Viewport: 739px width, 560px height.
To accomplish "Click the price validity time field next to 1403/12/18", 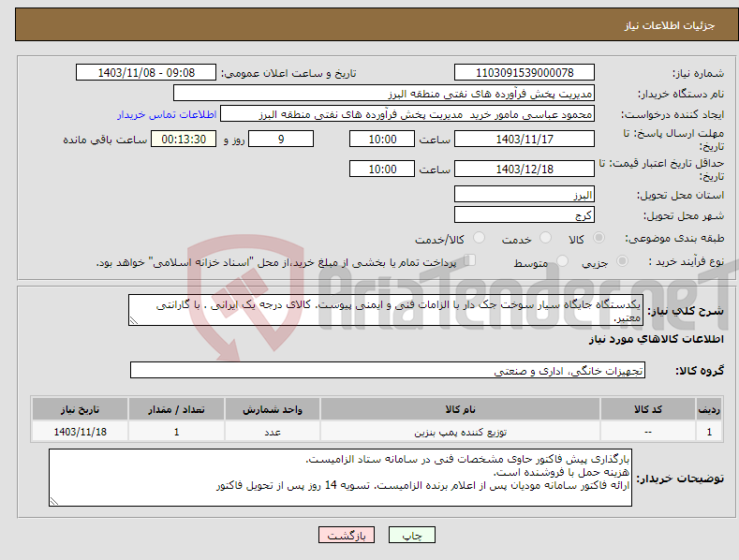I will tap(382, 169).
